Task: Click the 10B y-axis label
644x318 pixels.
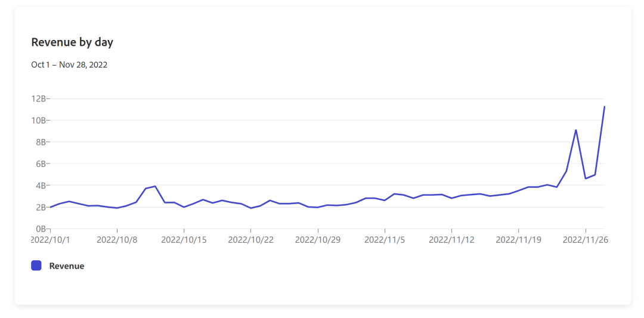Action: click(x=39, y=121)
